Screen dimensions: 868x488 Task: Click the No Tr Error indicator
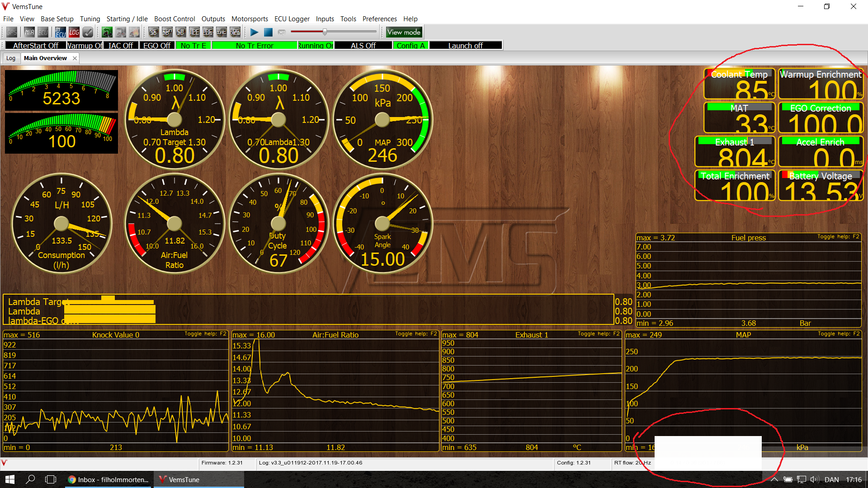tap(255, 45)
